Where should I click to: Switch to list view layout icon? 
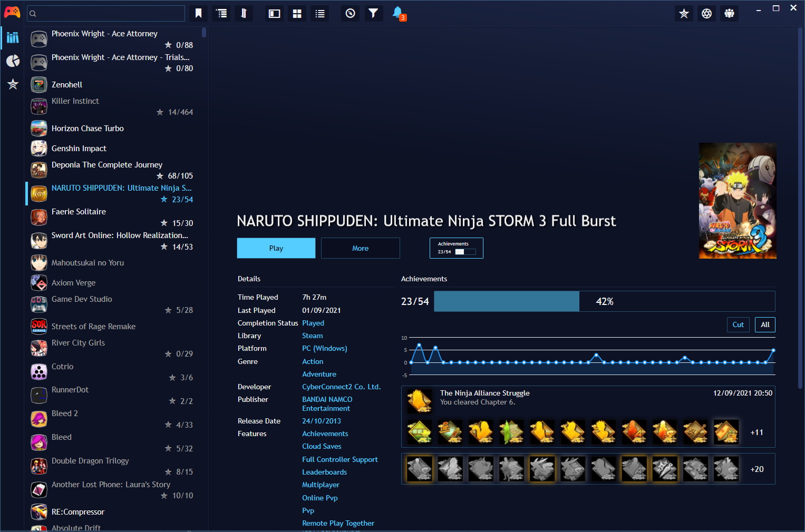[320, 14]
